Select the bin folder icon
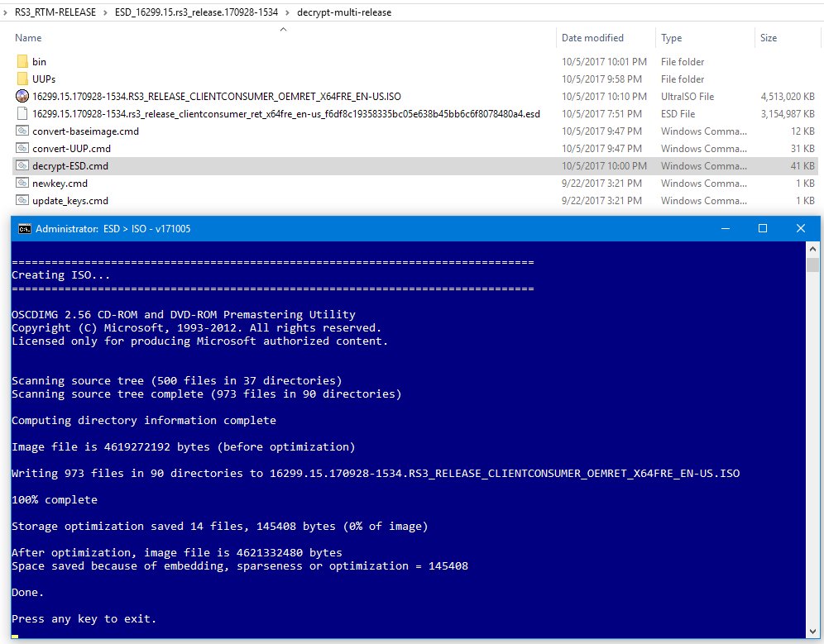The height and width of the screenshot is (644, 824). click(22, 61)
